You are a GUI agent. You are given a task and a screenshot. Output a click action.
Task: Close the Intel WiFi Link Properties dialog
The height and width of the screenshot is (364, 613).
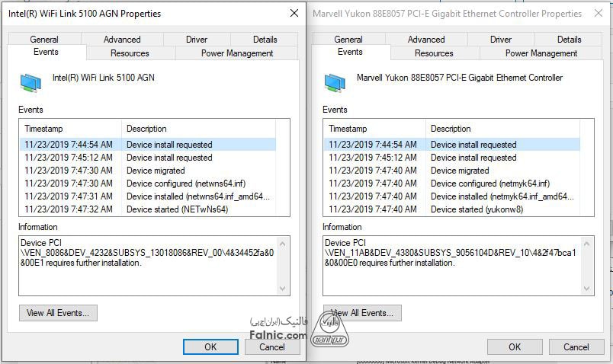coord(294,14)
